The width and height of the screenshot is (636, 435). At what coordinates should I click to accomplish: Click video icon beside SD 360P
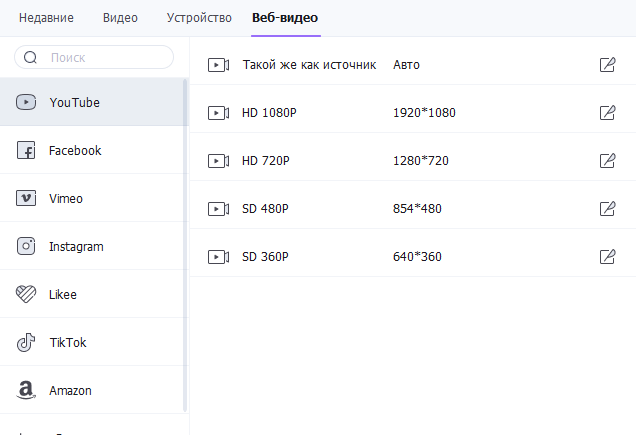(x=219, y=257)
